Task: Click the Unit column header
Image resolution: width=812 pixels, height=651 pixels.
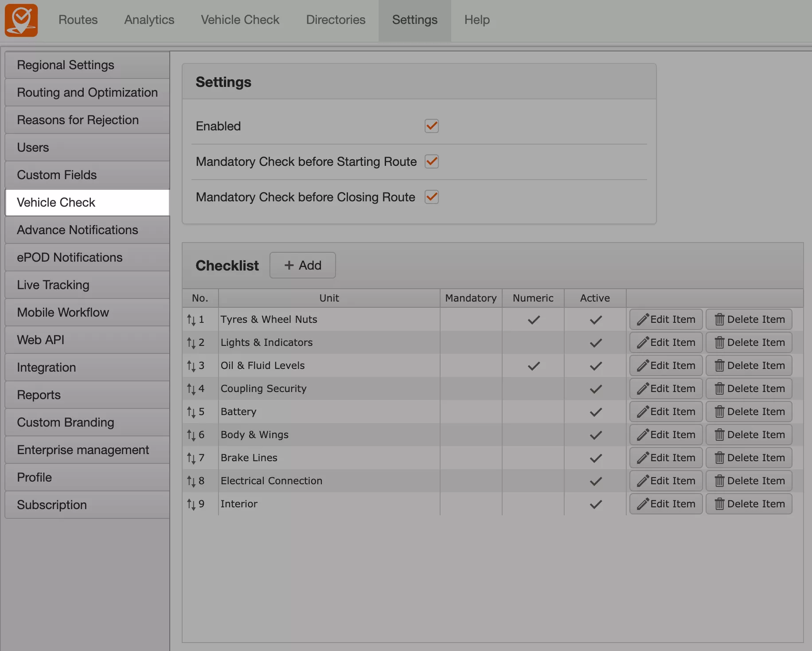Action: [329, 298]
